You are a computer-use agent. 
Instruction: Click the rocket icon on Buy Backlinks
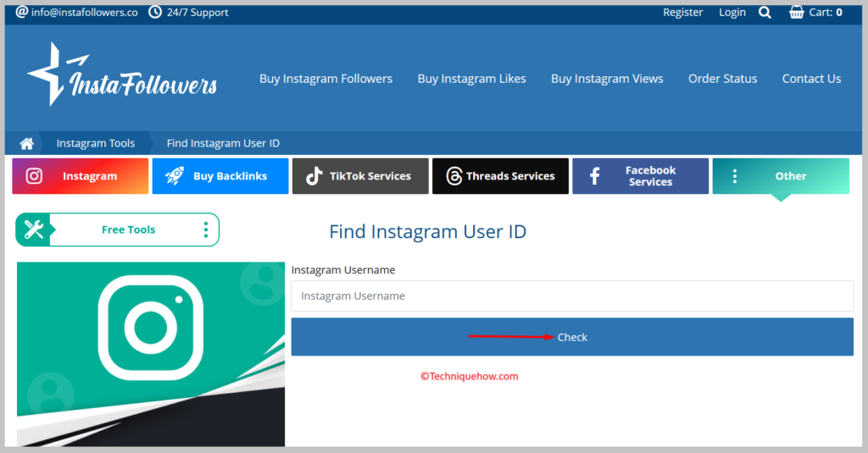pos(175,176)
